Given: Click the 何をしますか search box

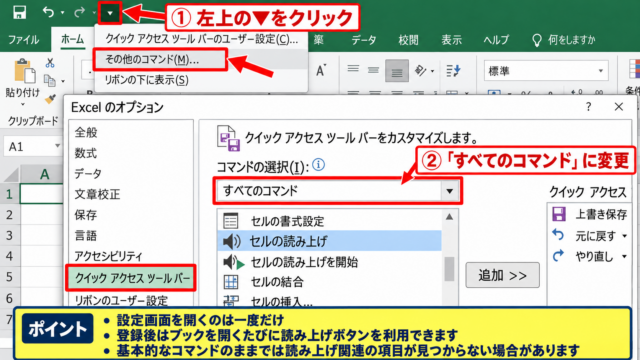Looking at the screenshot, I should point(571,40).
